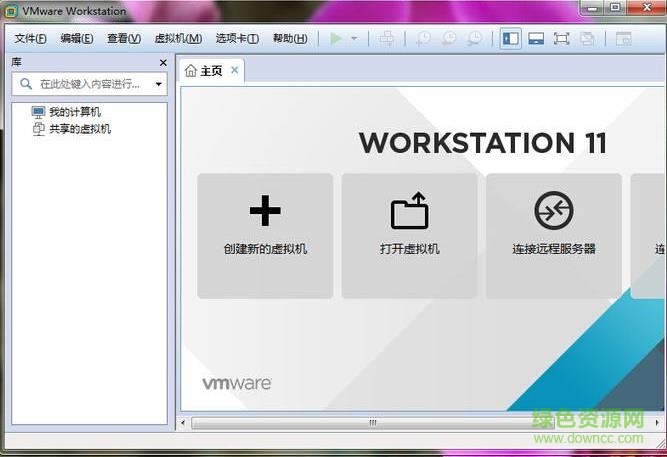Expand the library search filter dropdown

click(x=158, y=85)
